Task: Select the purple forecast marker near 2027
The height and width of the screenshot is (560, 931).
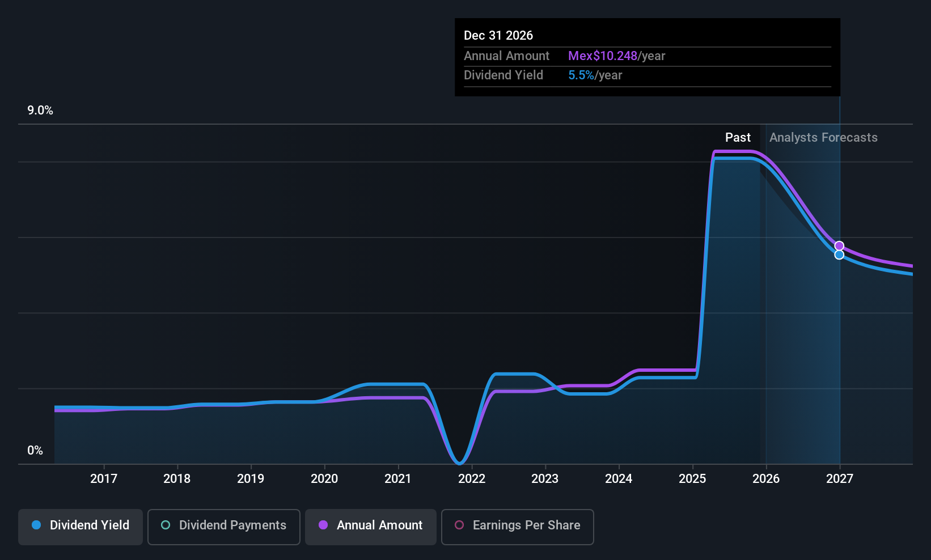Action: click(x=839, y=245)
